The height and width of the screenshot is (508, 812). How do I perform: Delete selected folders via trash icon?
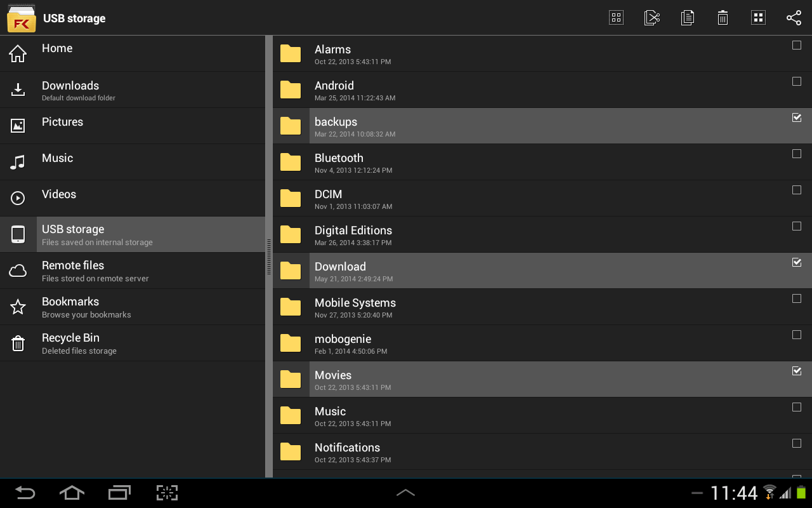[723, 17]
